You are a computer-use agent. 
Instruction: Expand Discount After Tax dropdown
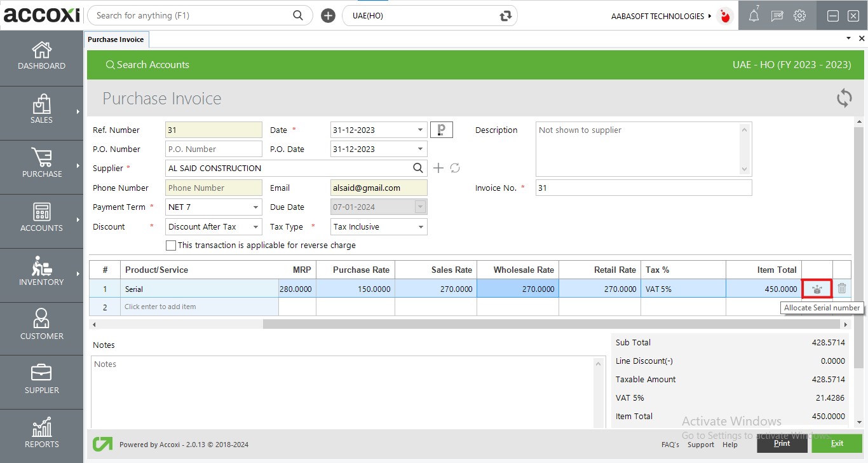point(255,227)
